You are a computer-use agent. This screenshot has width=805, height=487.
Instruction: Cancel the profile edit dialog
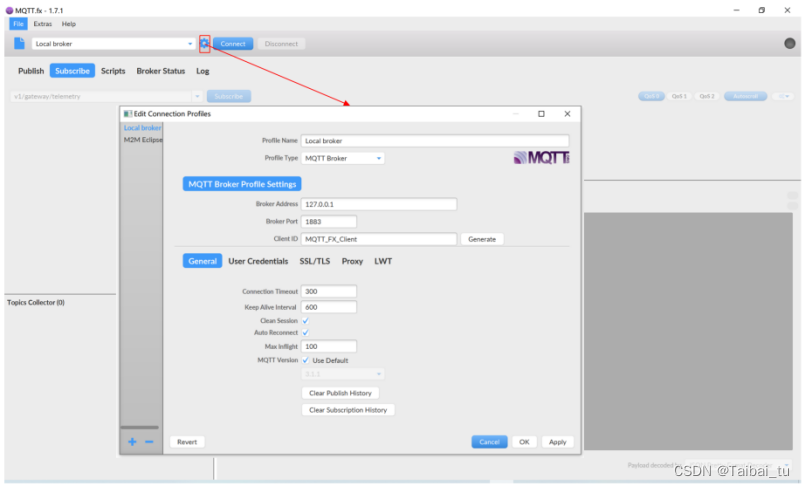click(x=489, y=442)
